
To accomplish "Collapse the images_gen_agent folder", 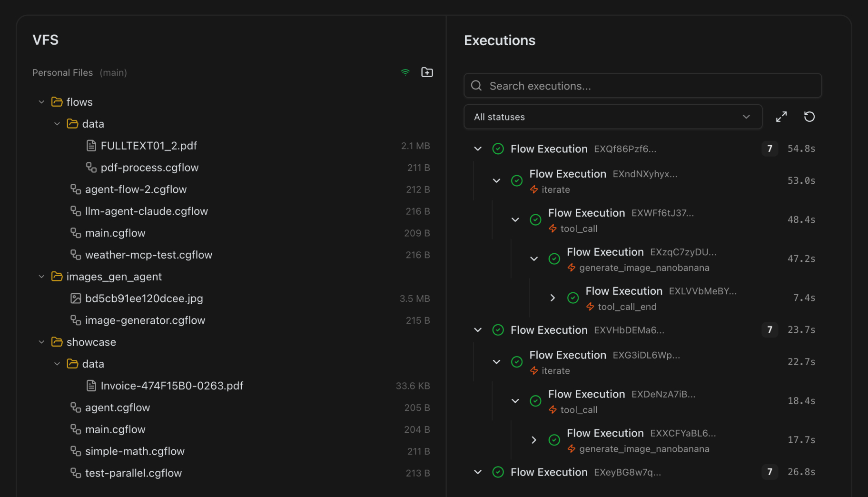I will tap(41, 277).
